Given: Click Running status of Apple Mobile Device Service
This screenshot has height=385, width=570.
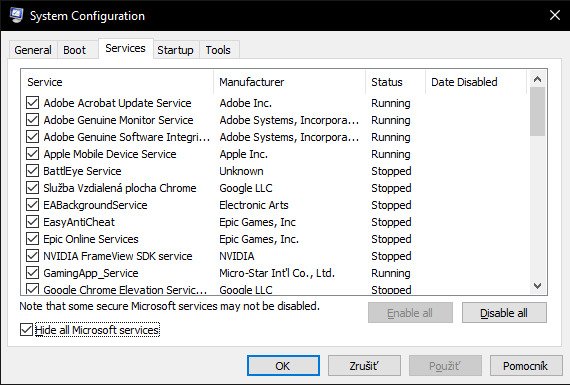Looking at the screenshot, I should point(391,154).
